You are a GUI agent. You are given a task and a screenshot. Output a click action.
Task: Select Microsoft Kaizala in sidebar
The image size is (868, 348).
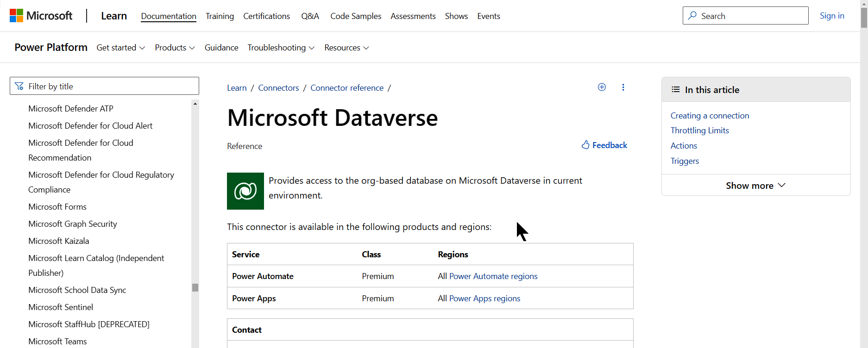coord(59,241)
